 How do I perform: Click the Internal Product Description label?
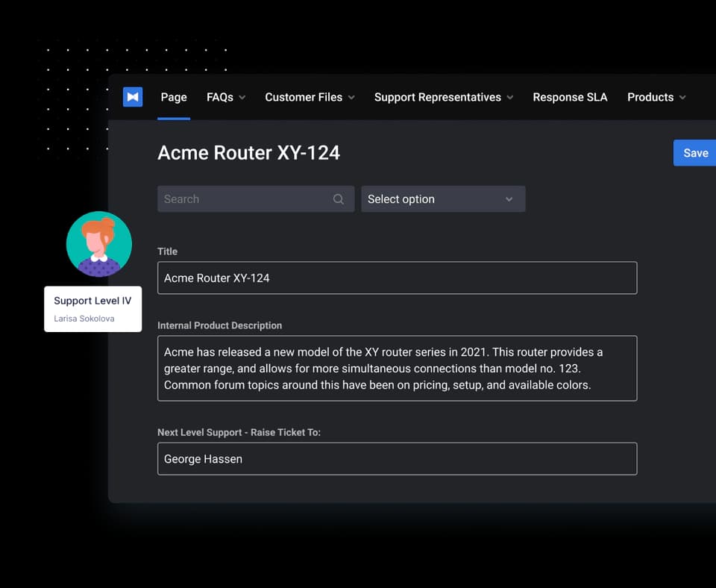(219, 325)
